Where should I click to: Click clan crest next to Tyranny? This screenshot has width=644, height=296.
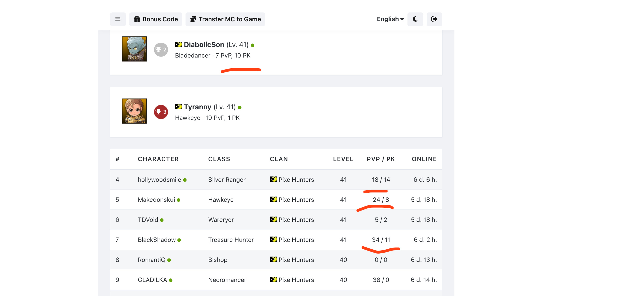(x=178, y=107)
